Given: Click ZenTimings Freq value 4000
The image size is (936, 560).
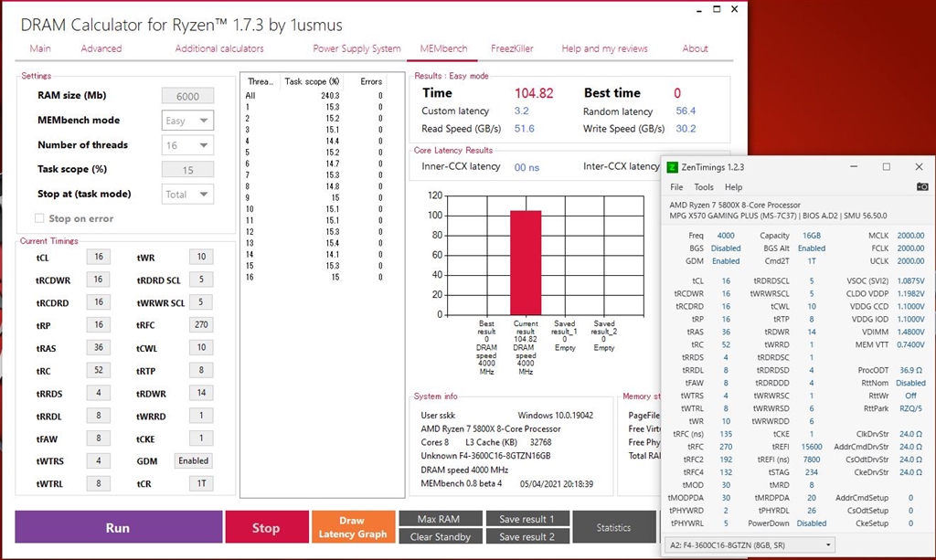Looking at the screenshot, I should pyautogui.click(x=726, y=236).
